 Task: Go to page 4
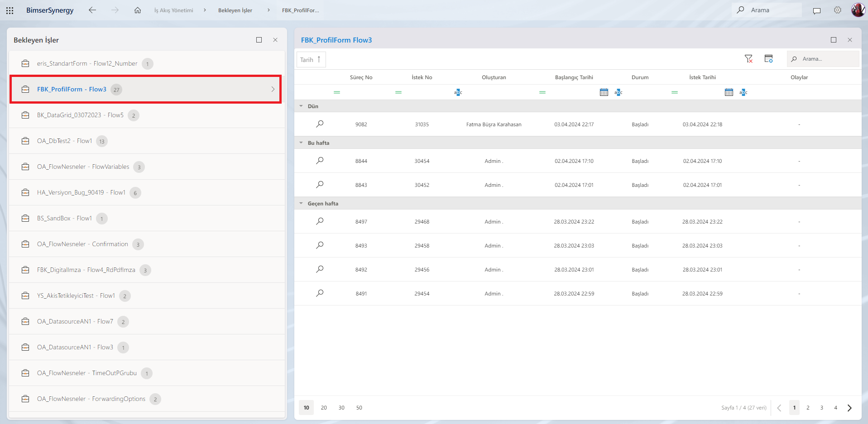[x=835, y=408]
